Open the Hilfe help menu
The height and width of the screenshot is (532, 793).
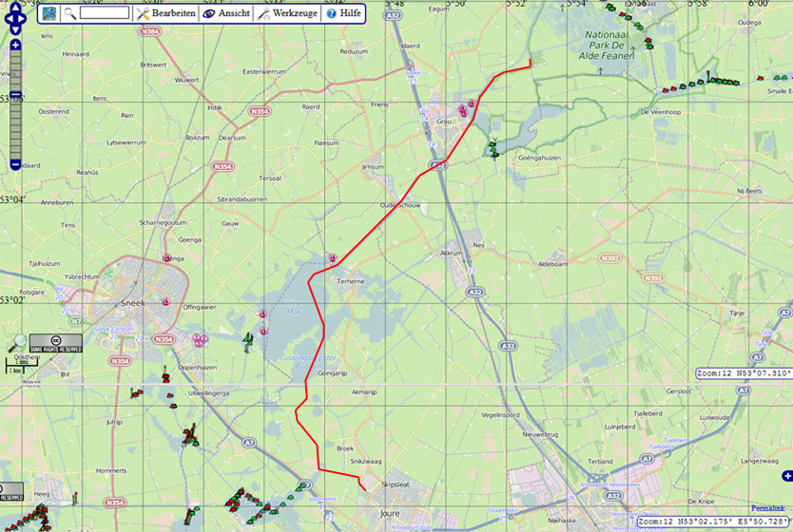click(343, 14)
